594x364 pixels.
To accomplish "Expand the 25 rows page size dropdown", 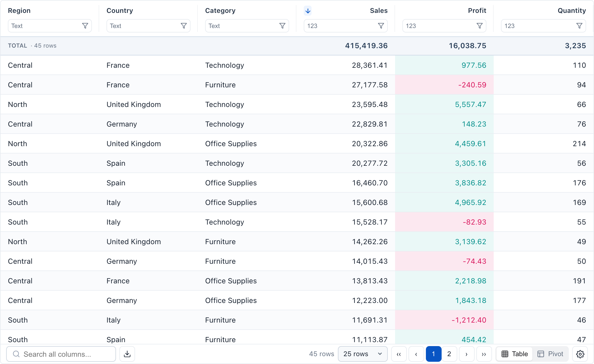I will pos(363,354).
